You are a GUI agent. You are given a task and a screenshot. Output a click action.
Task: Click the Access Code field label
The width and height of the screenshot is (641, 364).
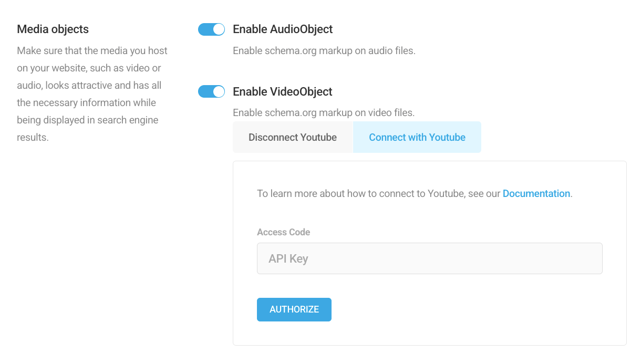point(283,232)
